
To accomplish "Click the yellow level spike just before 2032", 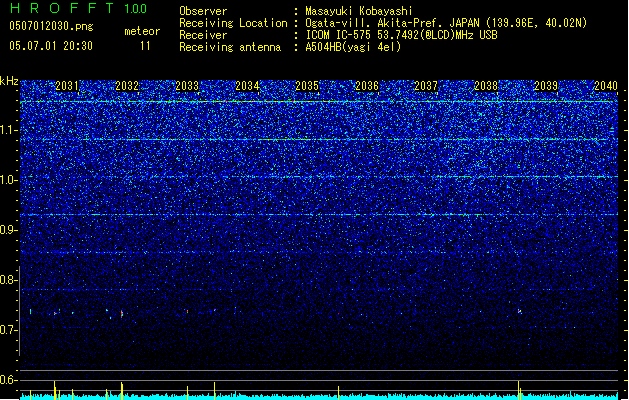I will [x=122, y=391].
